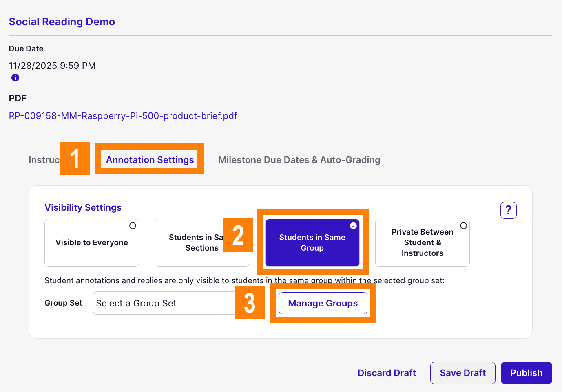The image size is (562, 392).
Task: Click the due date info icon
Action: [x=15, y=77]
